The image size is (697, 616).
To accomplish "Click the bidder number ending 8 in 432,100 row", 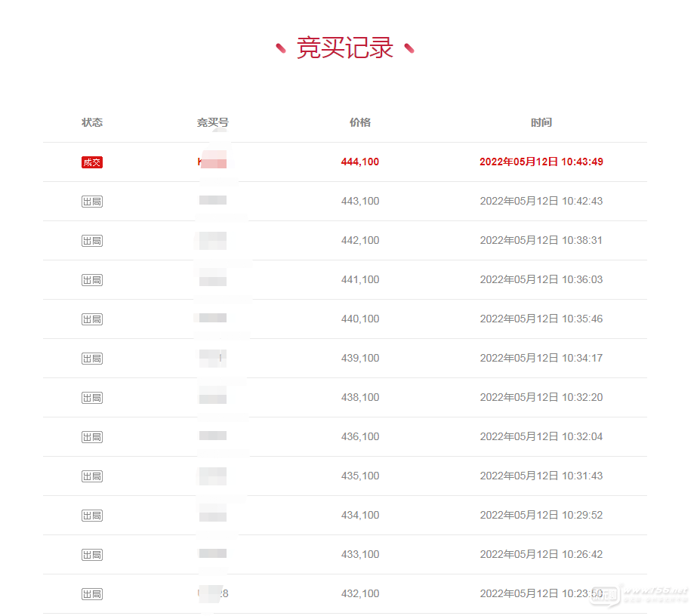I will pyautogui.click(x=213, y=593).
